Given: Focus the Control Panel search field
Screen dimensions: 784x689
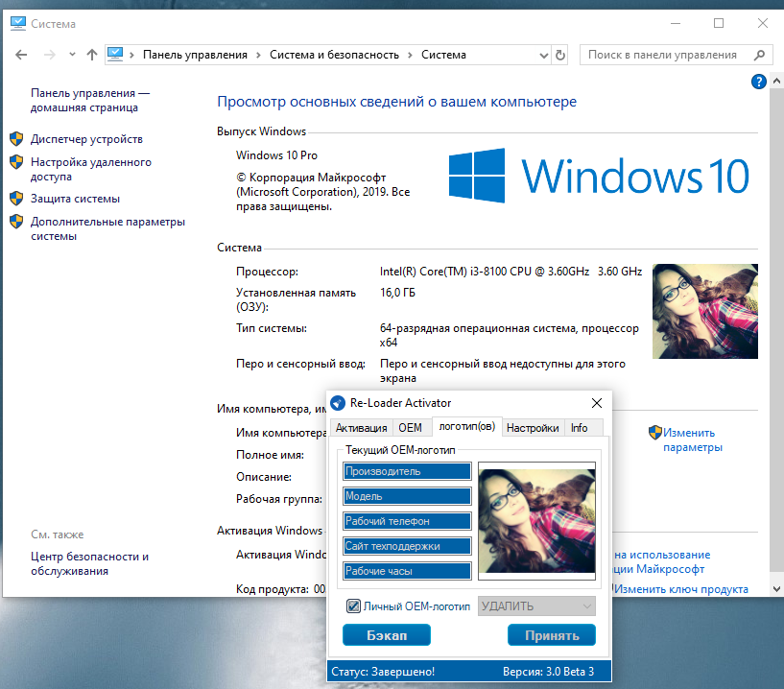Looking at the screenshot, I should 677,55.
